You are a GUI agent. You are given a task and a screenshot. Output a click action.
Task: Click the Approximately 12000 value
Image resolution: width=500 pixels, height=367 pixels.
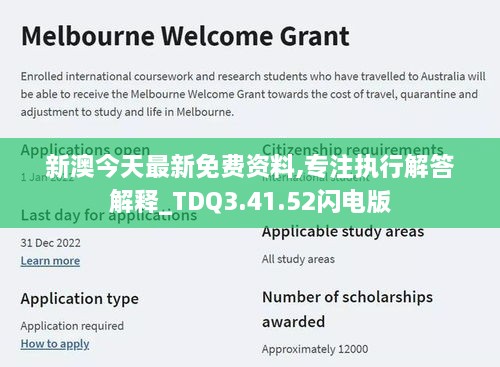click(315, 349)
